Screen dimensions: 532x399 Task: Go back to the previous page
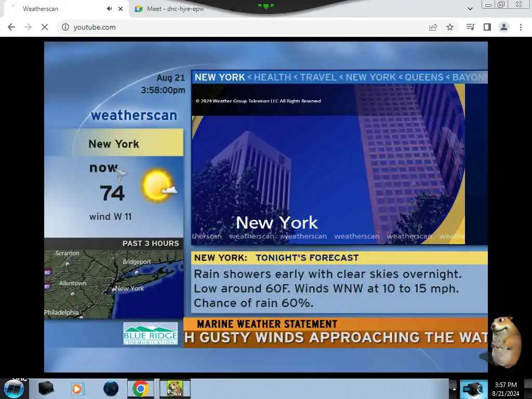click(x=11, y=27)
